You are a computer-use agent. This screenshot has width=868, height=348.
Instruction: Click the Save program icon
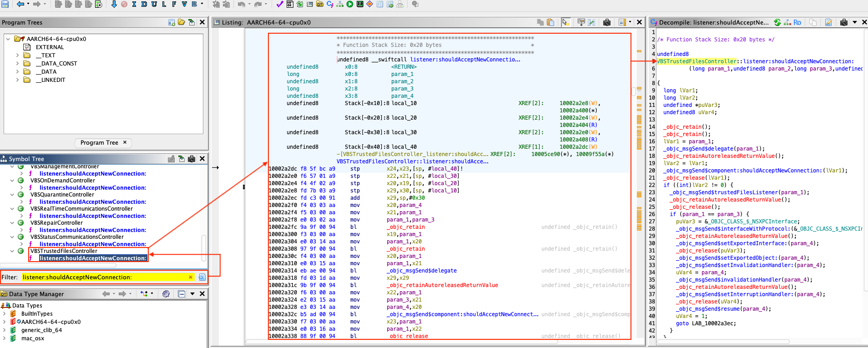click(5, 4)
